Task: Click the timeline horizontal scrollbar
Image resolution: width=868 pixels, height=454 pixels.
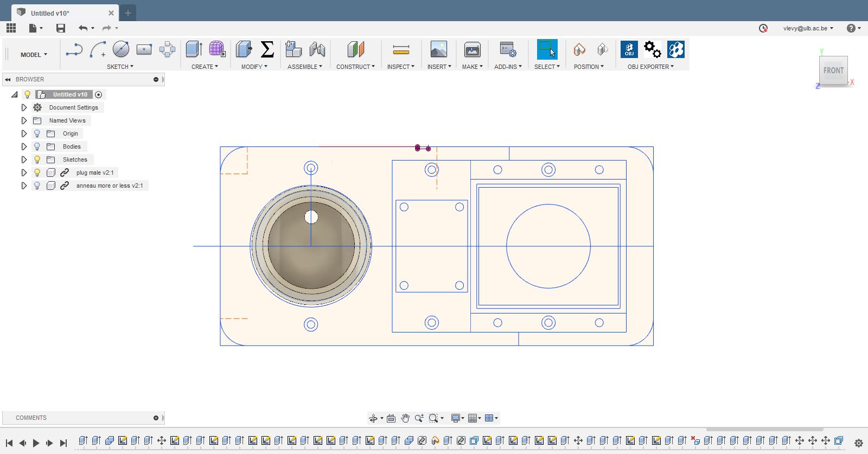Action: point(764,430)
